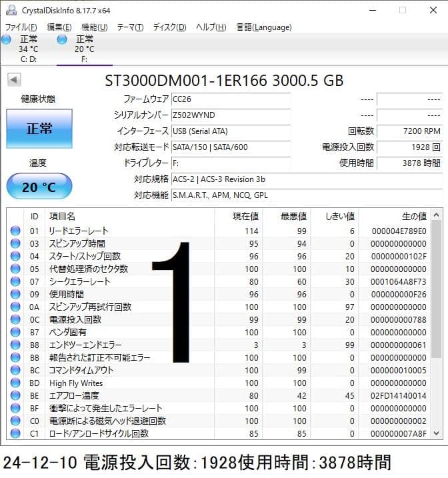
Task: Click the firmware field showing CC26
Action: tap(231, 99)
